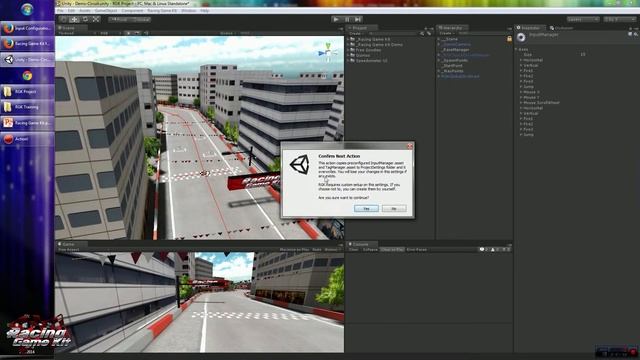This screenshot has height=360, width=640.
Task: Open the Racing Game Kit menu
Action: click(162, 11)
